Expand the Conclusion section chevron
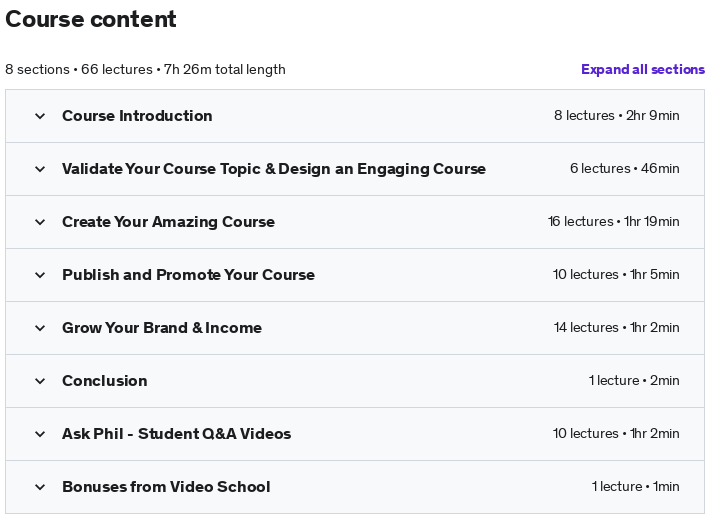Image resolution: width=705 pixels, height=514 pixels. [x=40, y=381]
